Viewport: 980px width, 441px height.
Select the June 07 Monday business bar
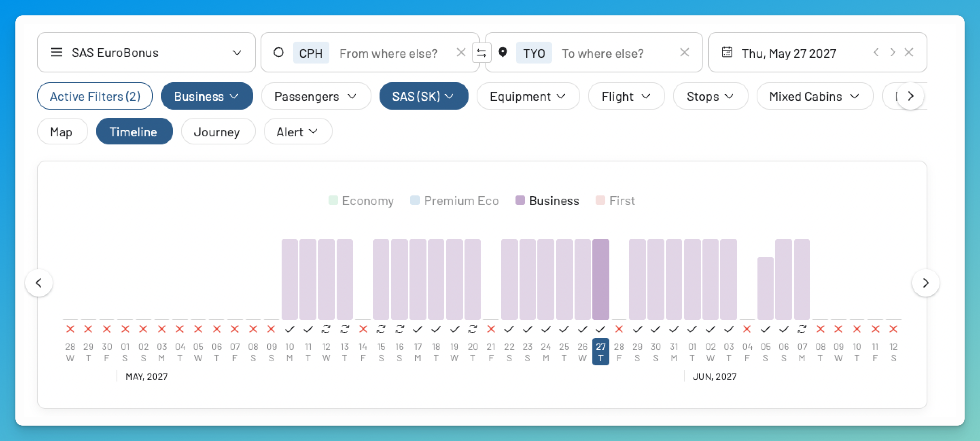[802, 279]
